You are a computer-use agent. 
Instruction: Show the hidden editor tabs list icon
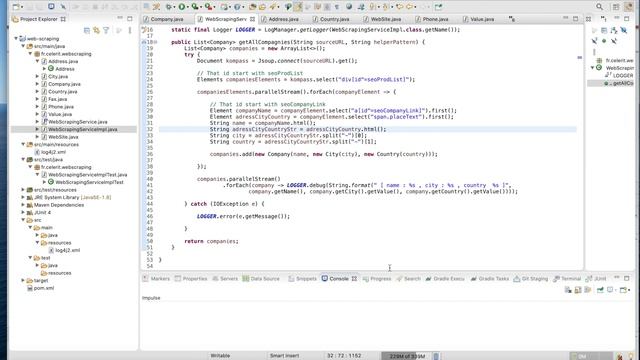point(512,19)
